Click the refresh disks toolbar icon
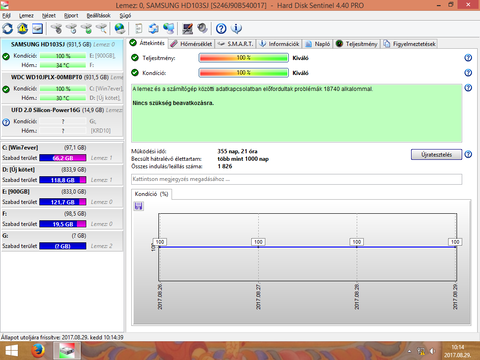This screenshot has height=360, width=480. pos(8,29)
